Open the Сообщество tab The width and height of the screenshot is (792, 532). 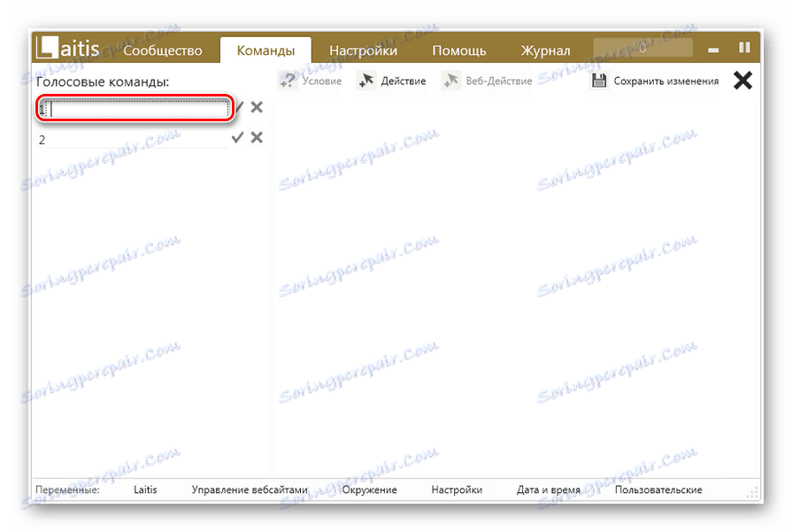162,50
